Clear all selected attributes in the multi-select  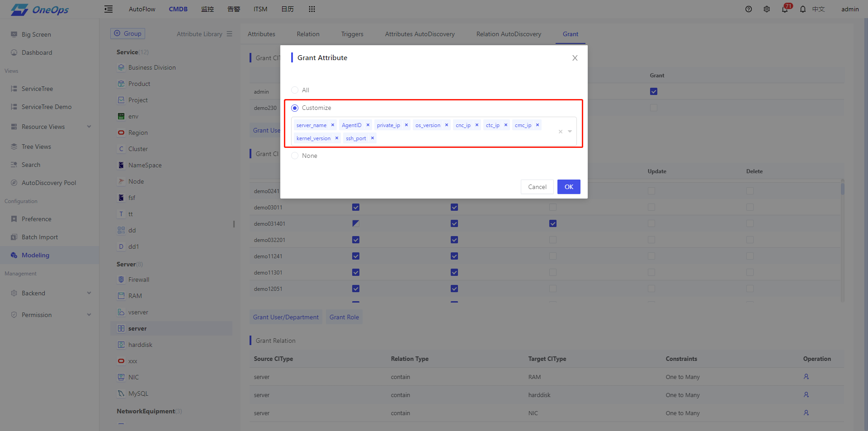561,132
